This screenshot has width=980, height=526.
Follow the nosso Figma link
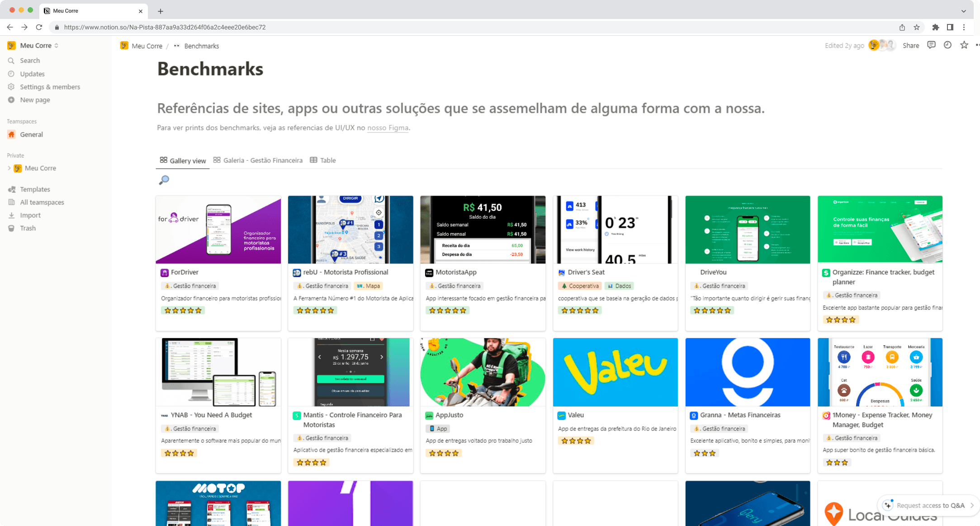pos(388,128)
